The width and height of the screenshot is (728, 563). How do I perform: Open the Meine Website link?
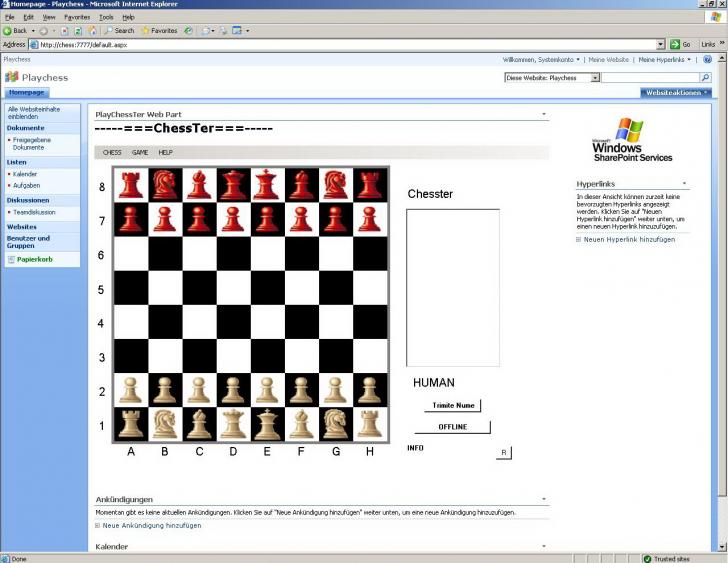click(608, 60)
